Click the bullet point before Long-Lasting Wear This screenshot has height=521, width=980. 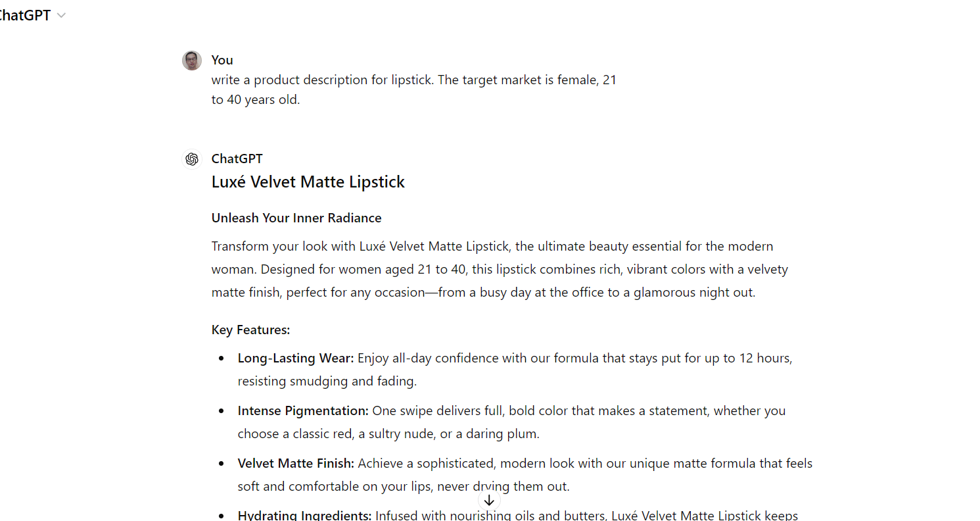(x=222, y=359)
